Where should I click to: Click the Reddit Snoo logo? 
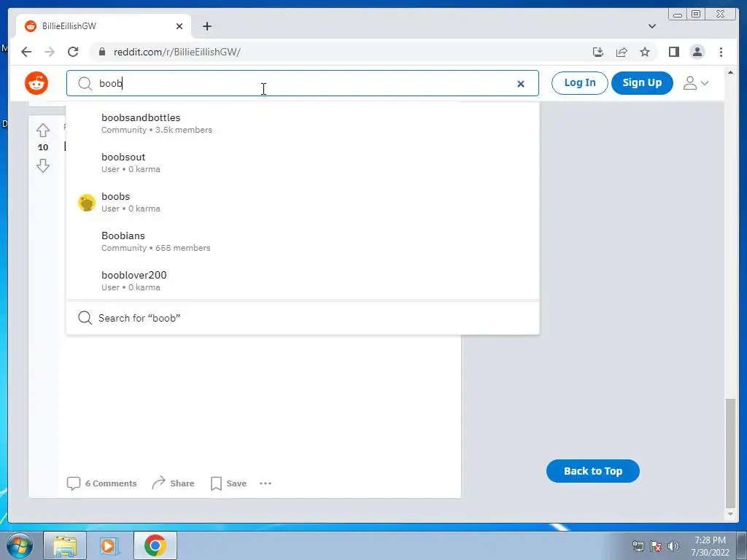(36, 83)
